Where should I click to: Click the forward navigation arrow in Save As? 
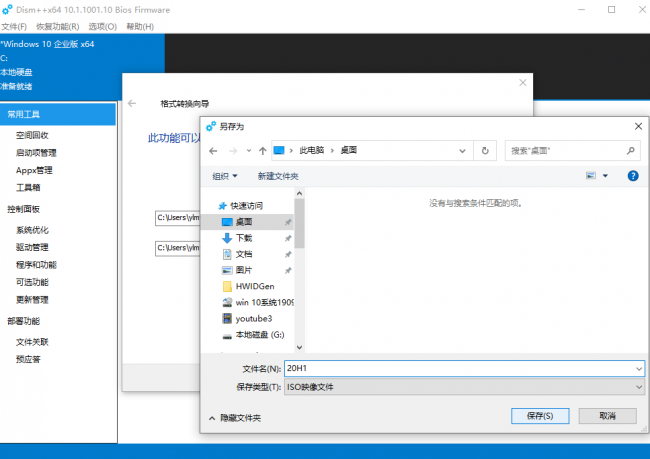point(233,151)
